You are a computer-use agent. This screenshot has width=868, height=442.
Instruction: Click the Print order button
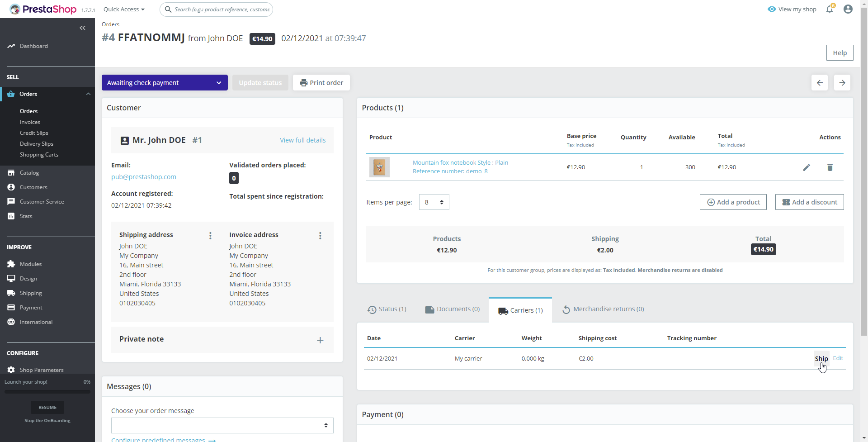pos(321,83)
